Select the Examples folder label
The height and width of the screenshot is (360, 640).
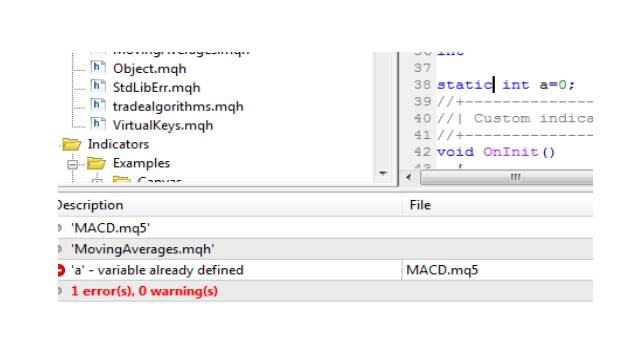141,163
